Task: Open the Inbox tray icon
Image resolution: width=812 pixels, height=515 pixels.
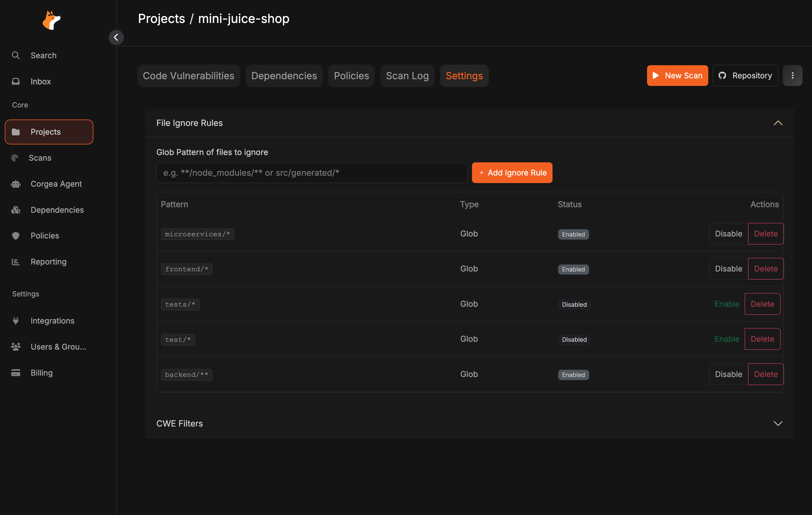Action: (x=15, y=81)
